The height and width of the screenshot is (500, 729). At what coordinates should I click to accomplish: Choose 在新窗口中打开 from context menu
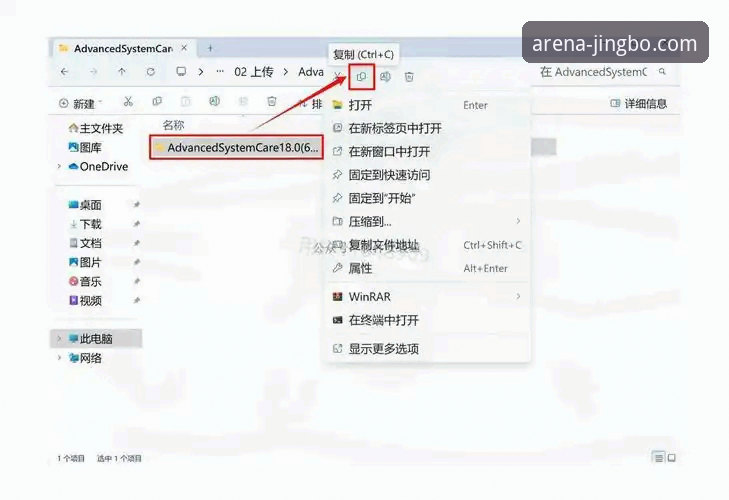point(428,152)
